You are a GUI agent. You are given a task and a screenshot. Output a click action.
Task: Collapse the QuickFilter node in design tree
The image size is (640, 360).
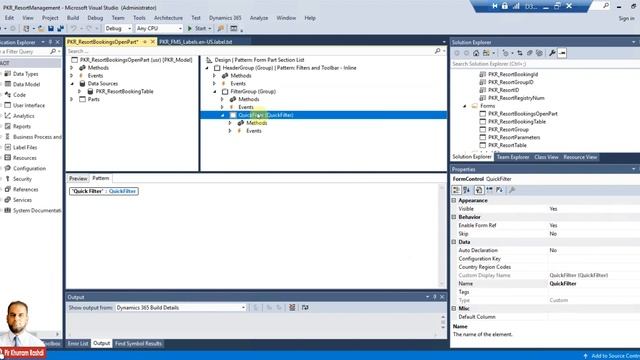[x=222, y=115]
